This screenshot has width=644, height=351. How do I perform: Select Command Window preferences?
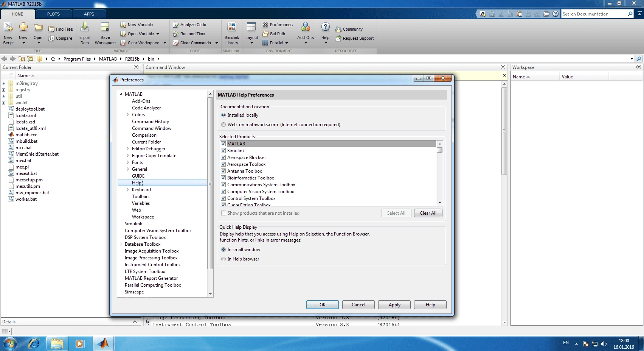coord(152,128)
